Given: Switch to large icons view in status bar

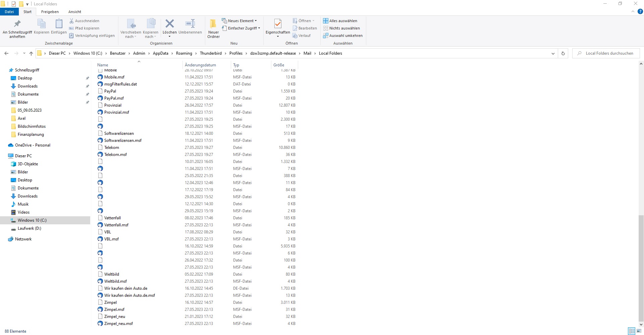Looking at the screenshot, I should 639,331.
